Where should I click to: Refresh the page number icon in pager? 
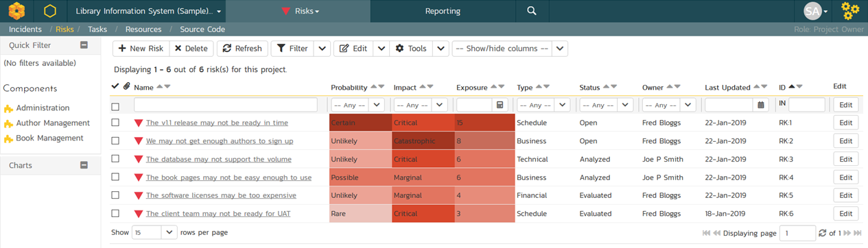823,234
